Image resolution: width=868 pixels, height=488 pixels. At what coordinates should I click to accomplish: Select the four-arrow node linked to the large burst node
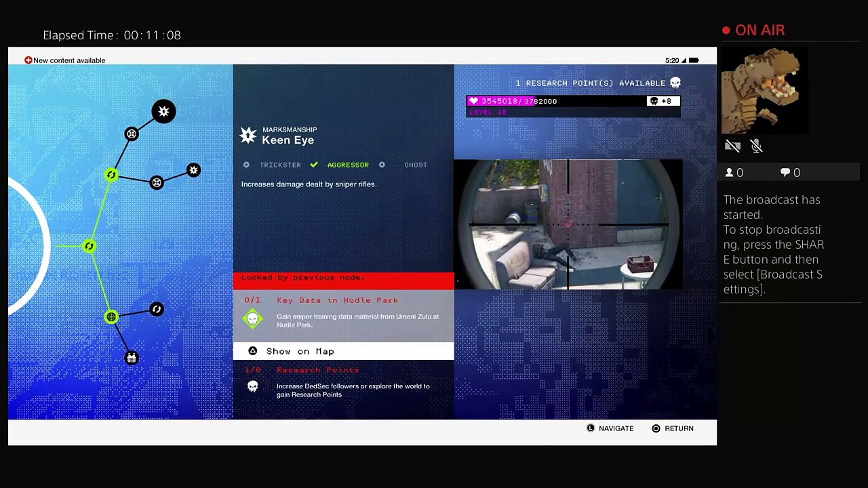[132, 134]
